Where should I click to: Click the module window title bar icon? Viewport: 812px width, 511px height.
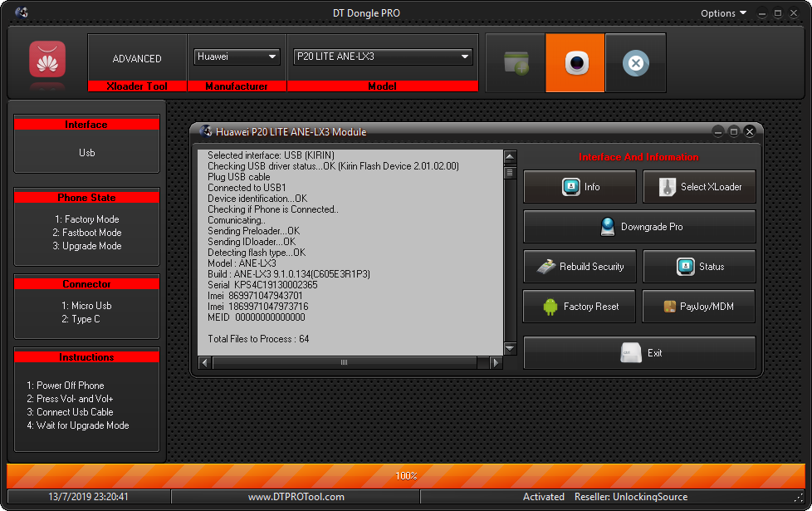206,131
